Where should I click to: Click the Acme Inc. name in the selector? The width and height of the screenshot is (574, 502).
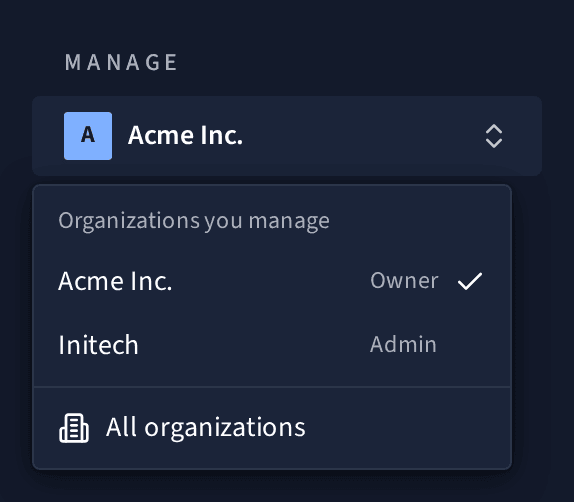tap(185, 135)
